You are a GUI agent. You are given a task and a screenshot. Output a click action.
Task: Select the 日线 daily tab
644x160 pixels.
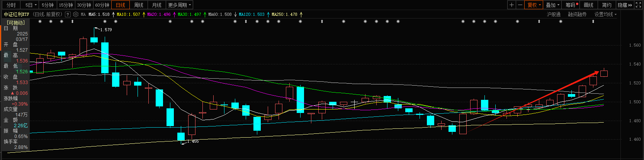[x=121, y=5]
